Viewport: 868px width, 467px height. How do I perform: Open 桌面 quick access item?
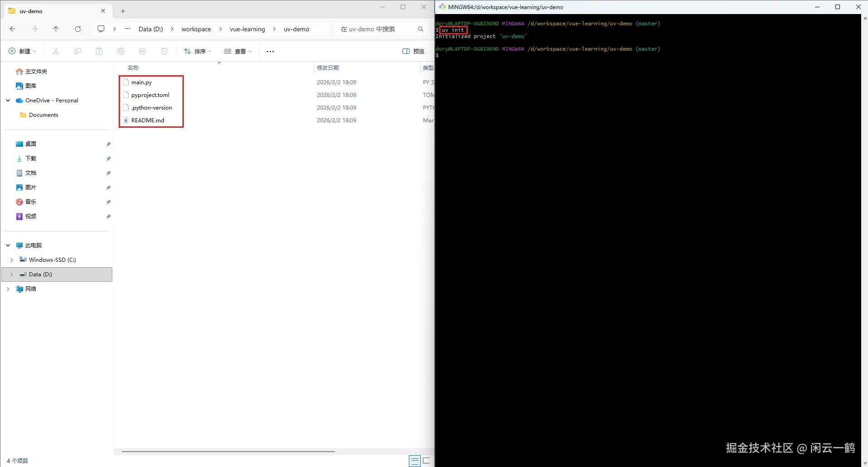tap(26, 144)
